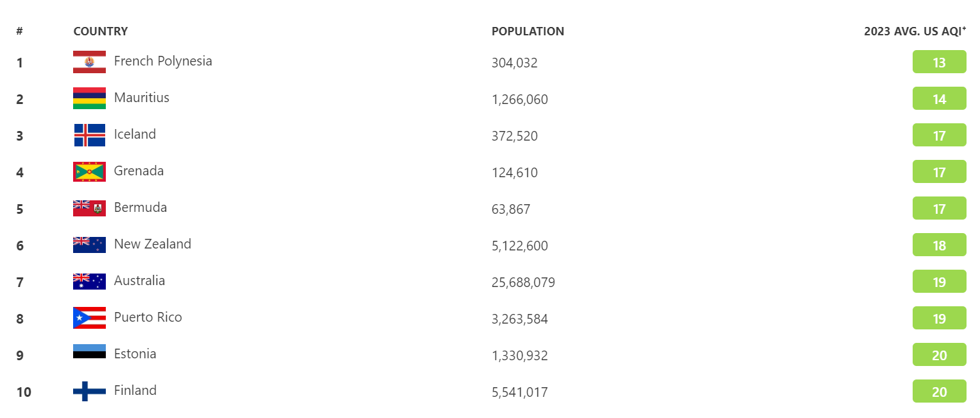Click the 2023 AVG. US AQI header

click(915, 31)
